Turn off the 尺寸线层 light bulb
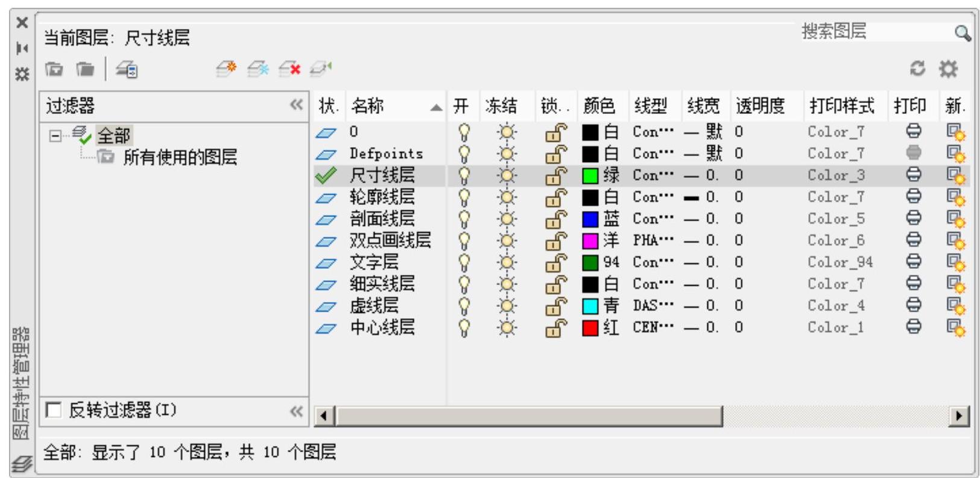 [464, 175]
